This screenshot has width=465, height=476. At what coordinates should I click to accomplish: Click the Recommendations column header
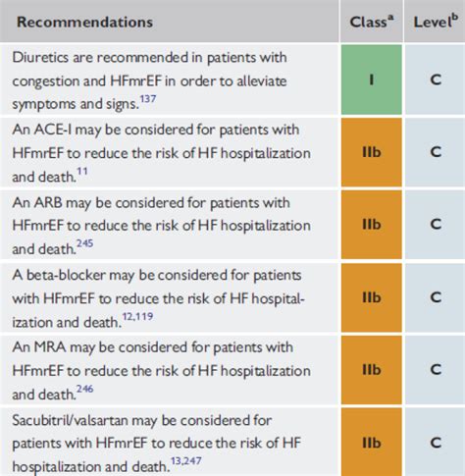(84, 22)
